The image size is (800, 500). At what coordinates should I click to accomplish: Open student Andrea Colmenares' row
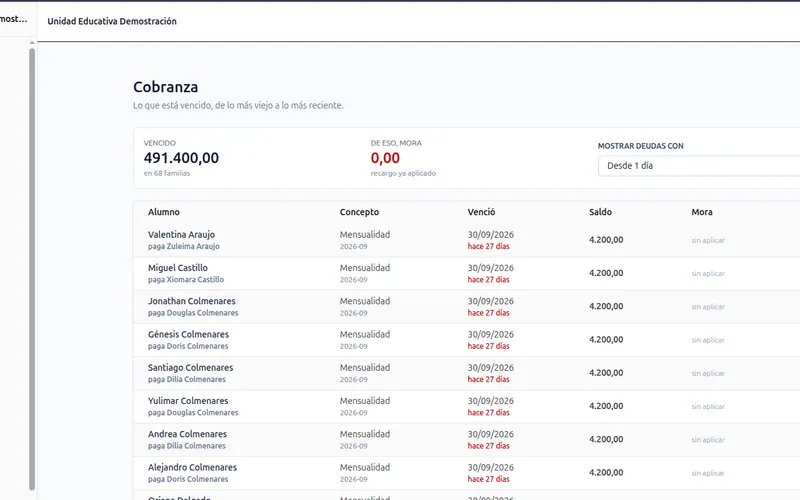point(466,439)
